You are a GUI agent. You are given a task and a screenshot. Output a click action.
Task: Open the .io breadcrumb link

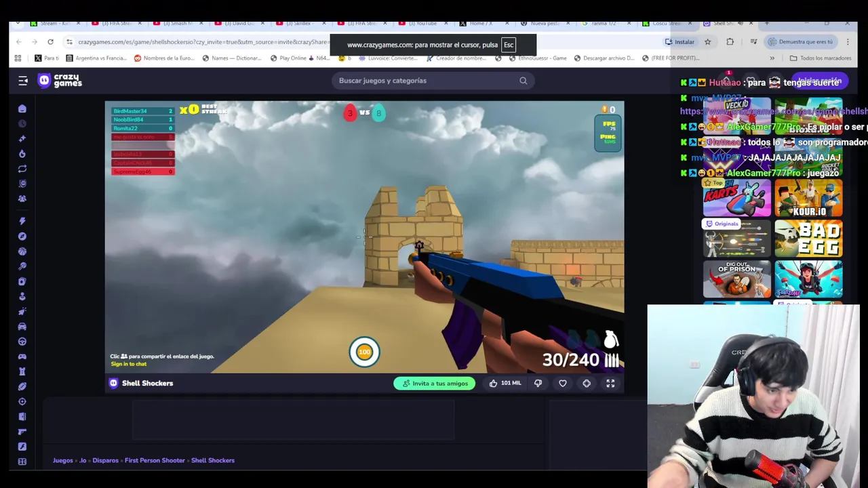coord(83,460)
